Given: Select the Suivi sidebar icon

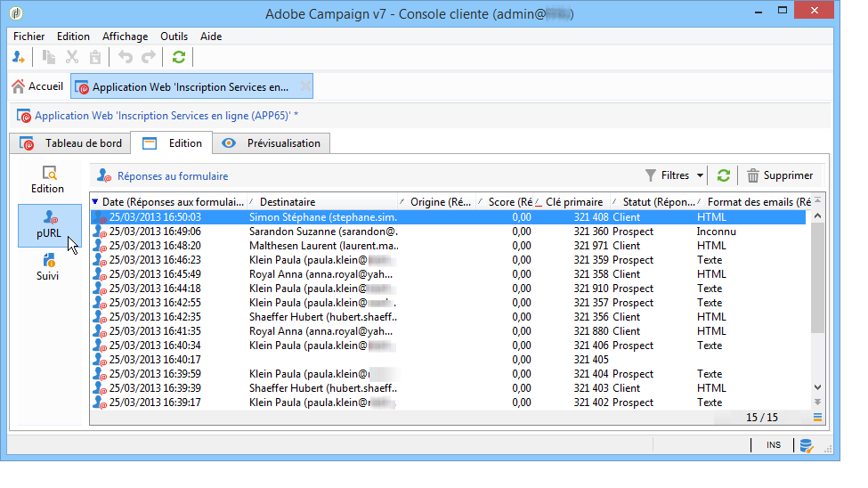Looking at the screenshot, I should (x=47, y=267).
